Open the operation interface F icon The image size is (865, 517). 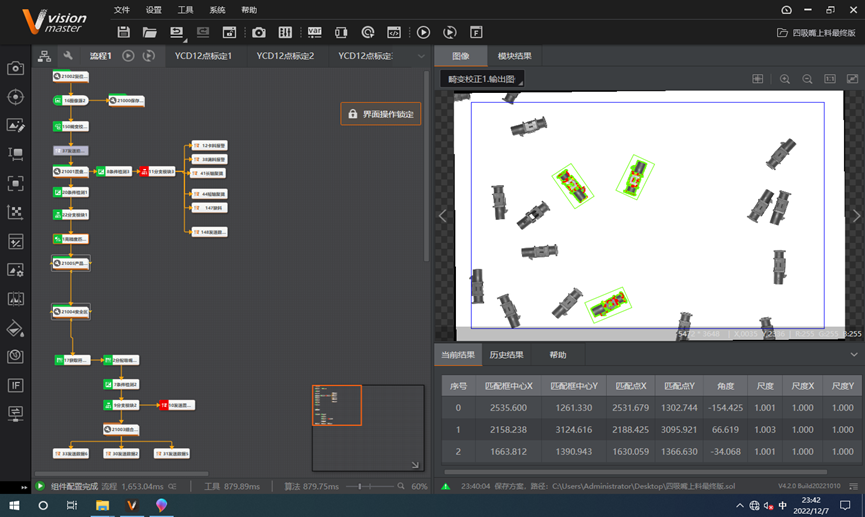[476, 33]
